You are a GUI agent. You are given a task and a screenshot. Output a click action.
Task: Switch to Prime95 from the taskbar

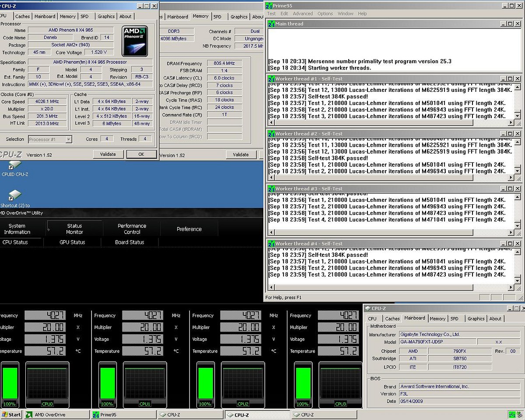(123, 414)
